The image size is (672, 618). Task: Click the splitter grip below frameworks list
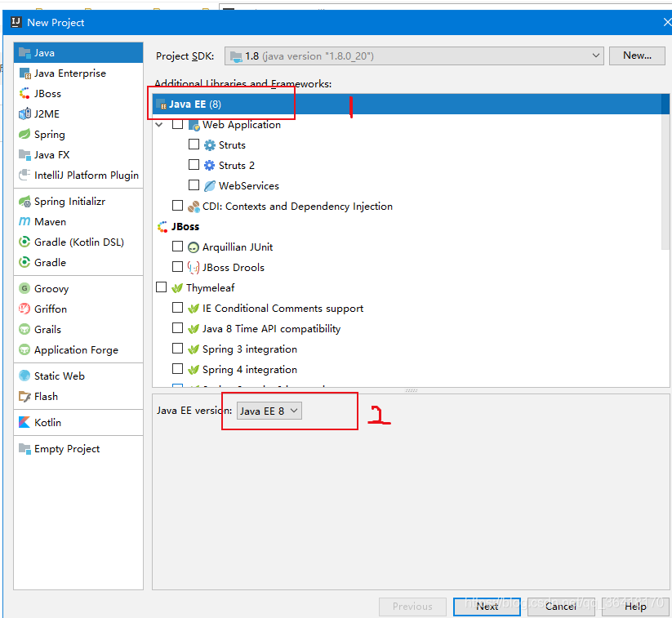tap(412, 390)
